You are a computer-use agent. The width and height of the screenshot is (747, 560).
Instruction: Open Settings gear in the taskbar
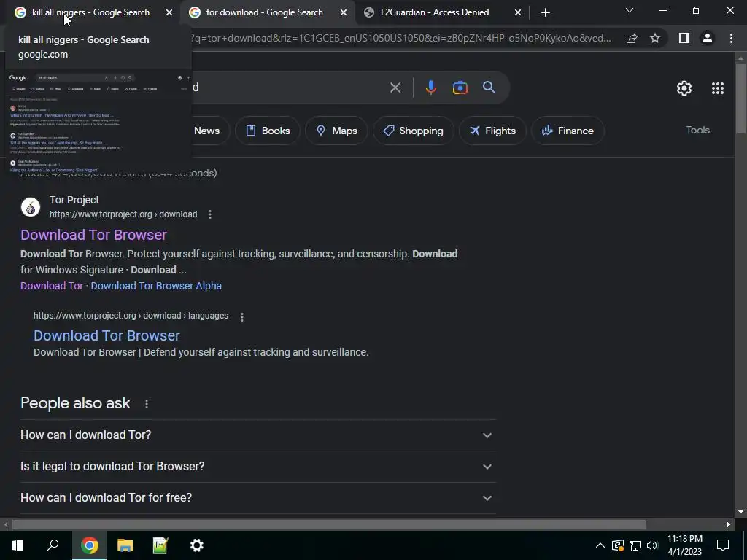(x=197, y=545)
